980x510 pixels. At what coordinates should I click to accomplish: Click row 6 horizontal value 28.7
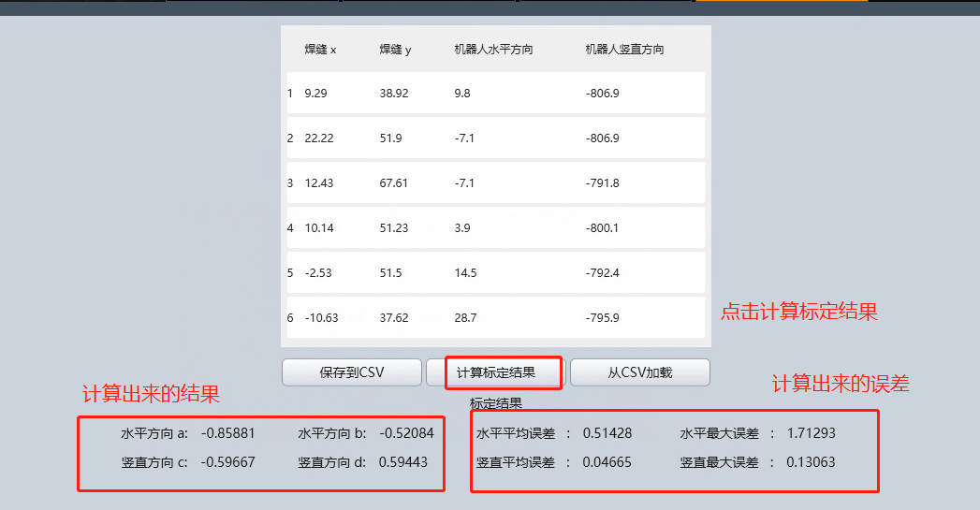point(465,318)
